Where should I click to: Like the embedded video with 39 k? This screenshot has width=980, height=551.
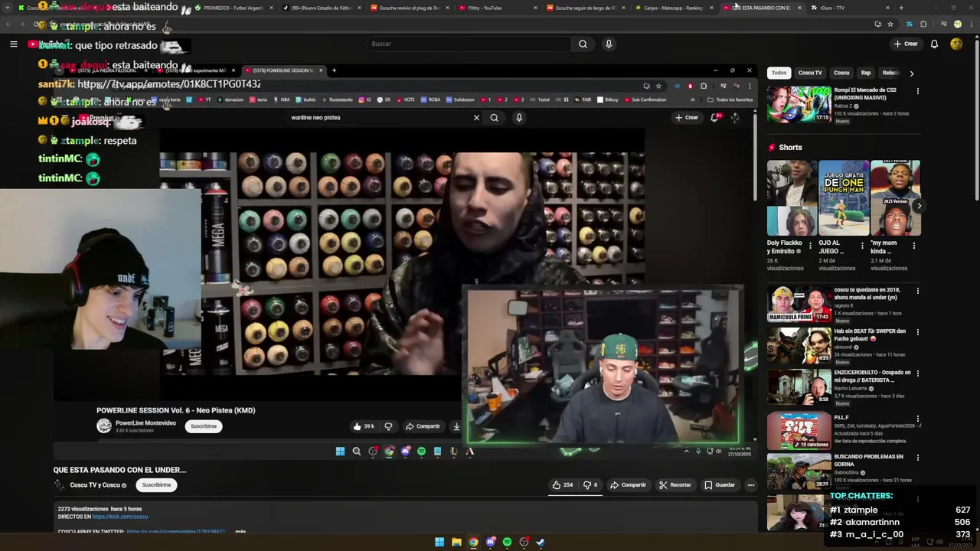[364, 426]
